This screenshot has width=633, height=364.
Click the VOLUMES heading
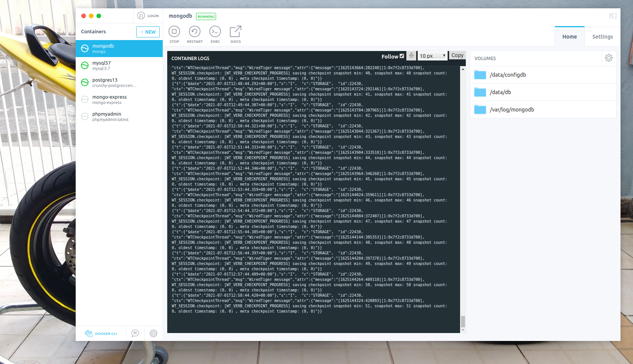click(x=485, y=58)
